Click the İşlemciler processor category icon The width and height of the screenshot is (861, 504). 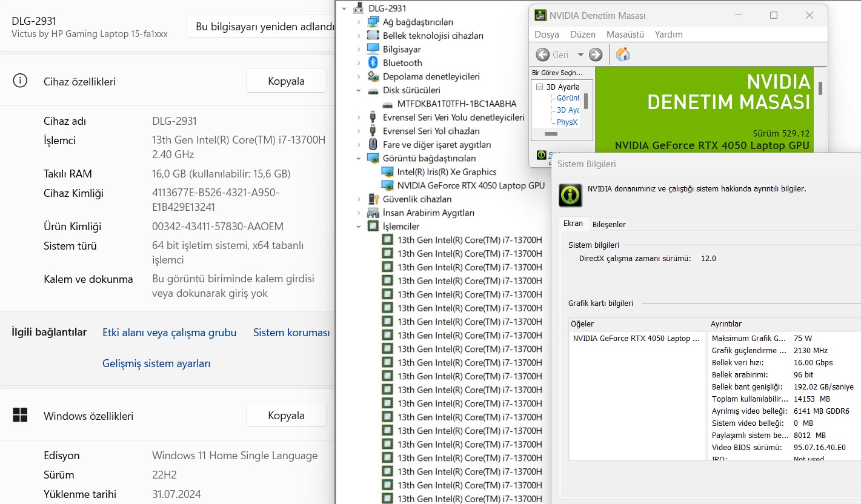coord(373,227)
